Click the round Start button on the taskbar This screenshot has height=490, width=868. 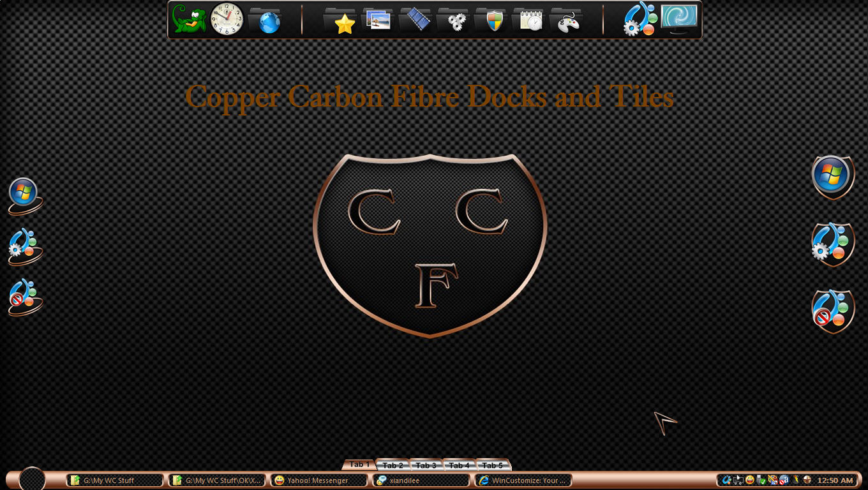coord(32,479)
